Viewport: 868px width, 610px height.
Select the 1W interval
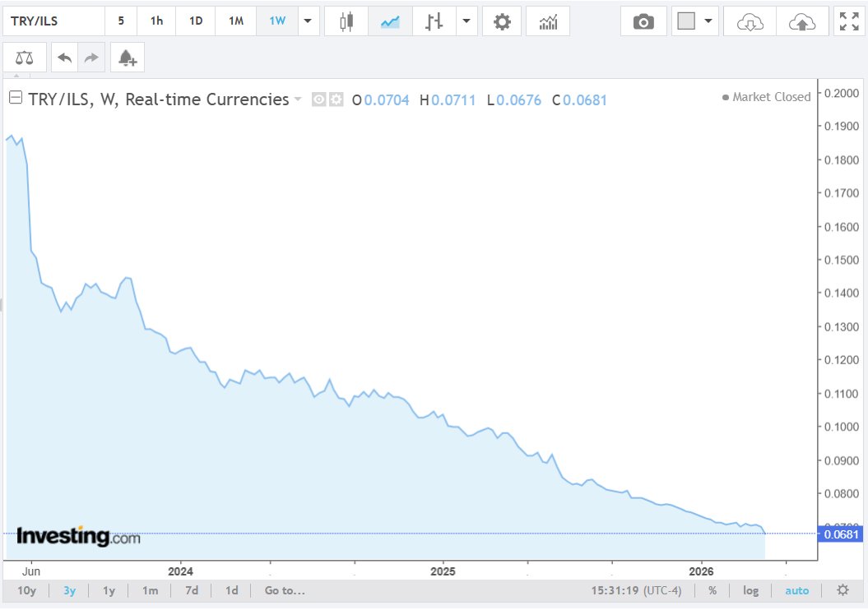277,21
